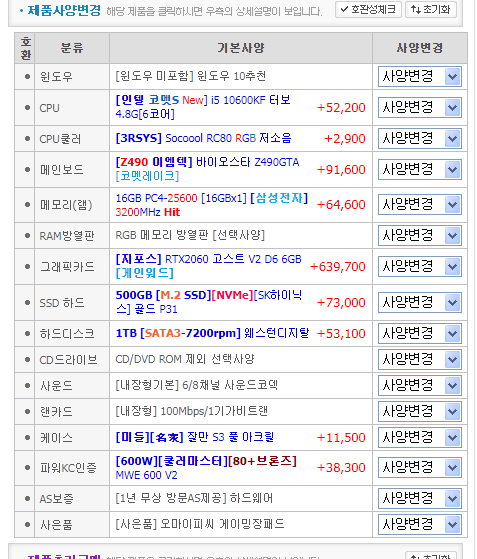Screen dimensions: 477x559
Task: Expand 사양변경 dropdown for SSD 하드
Action: point(420,302)
